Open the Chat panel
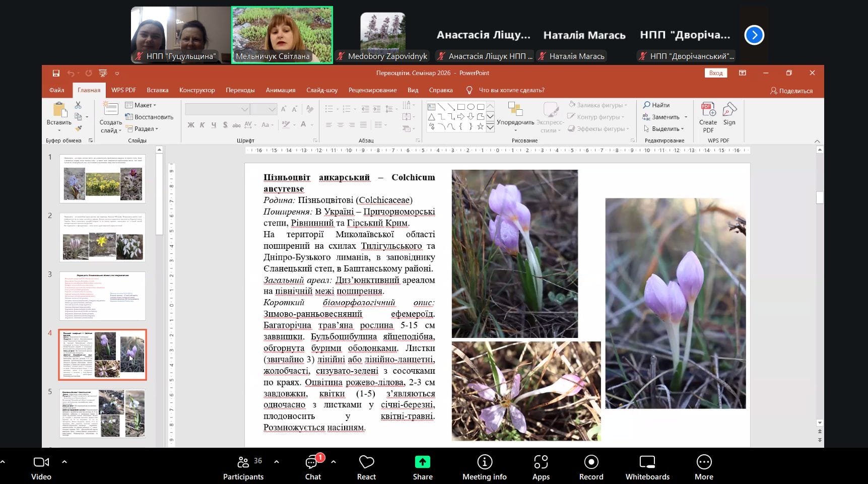This screenshot has width=868, height=484. (312, 462)
